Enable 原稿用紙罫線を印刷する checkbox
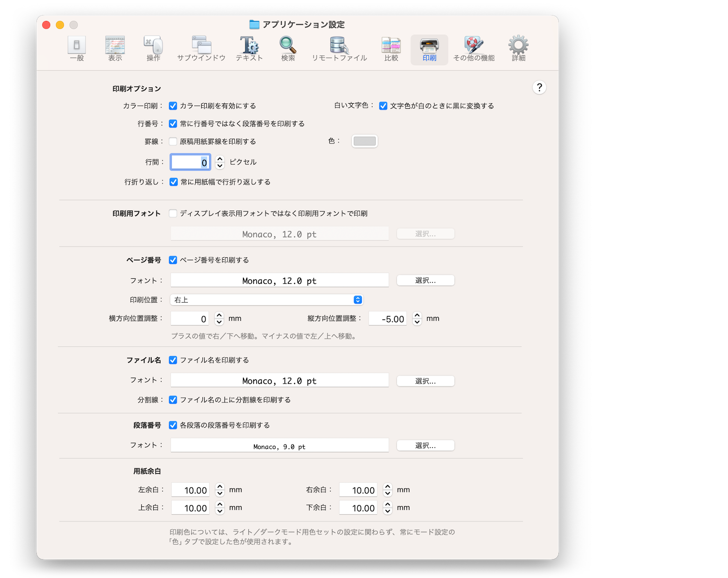 pos(173,141)
